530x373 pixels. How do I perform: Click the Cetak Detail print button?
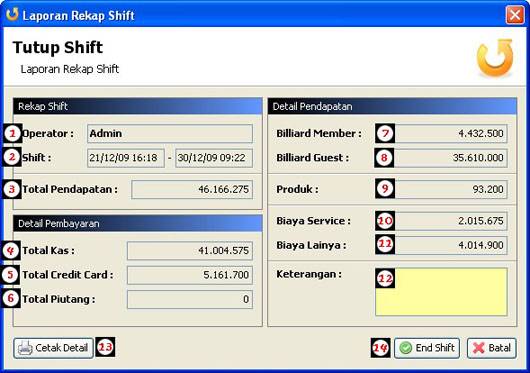click(53, 348)
